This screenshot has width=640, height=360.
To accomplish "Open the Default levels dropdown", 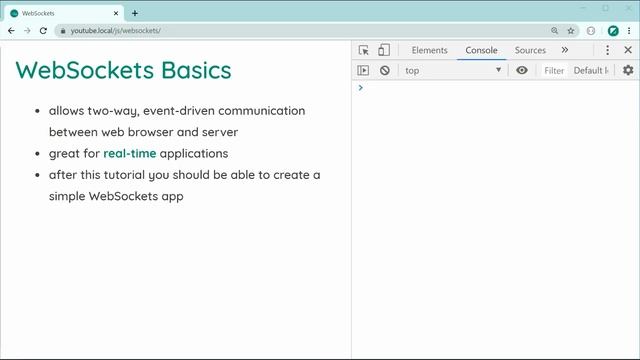I will (x=591, y=71).
